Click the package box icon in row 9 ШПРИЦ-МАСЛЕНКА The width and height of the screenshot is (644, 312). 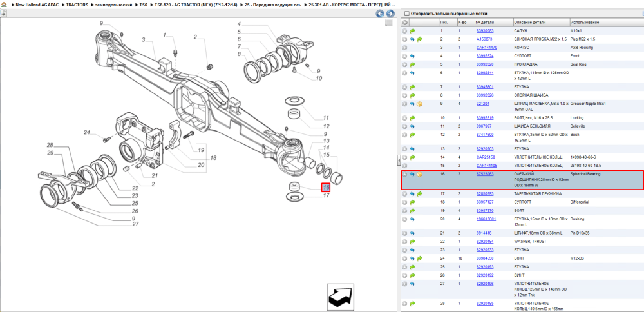coord(419,104)
